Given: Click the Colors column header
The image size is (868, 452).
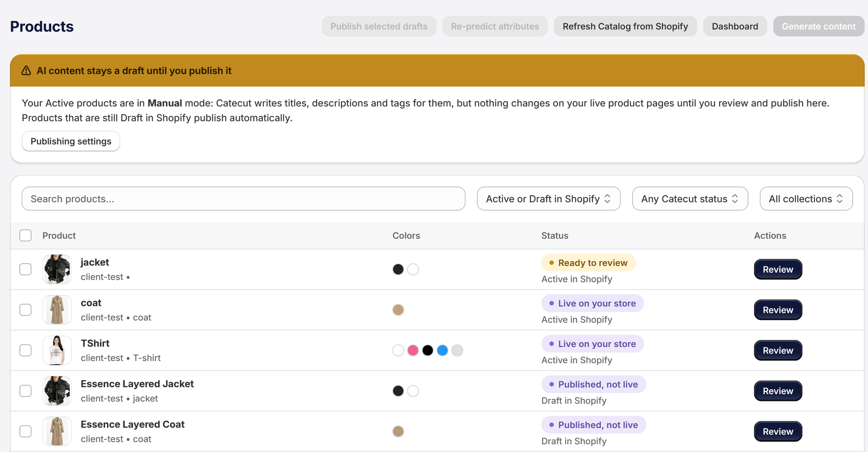Looking at the screenshot, I should [407, 236].
